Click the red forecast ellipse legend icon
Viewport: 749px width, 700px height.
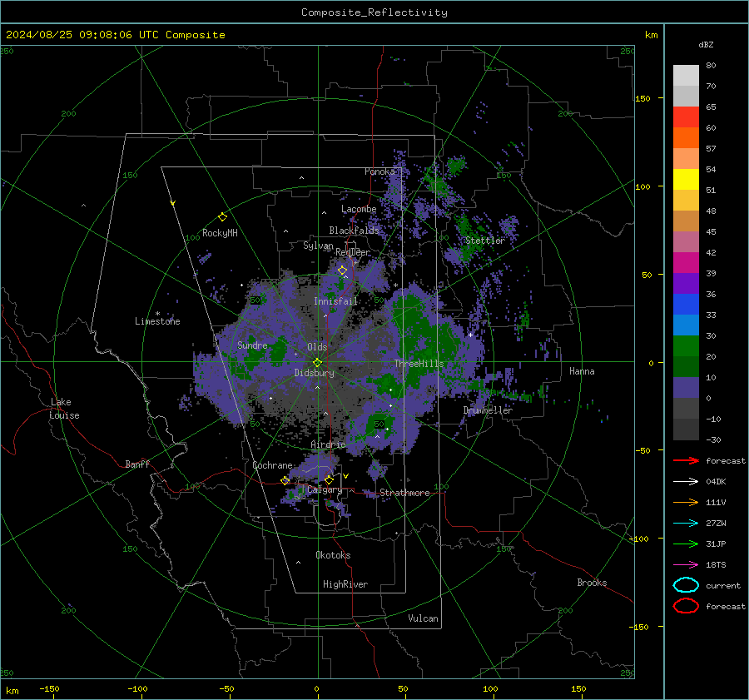coord(686,606)
